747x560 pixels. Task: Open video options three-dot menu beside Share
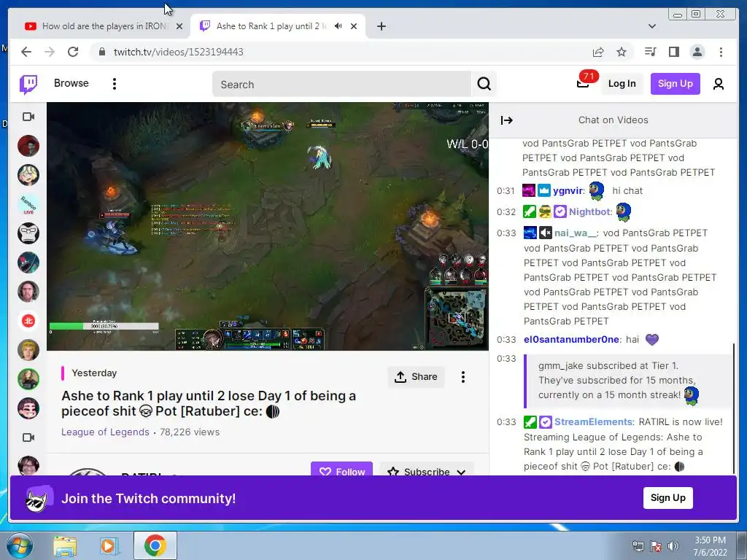tap(463, 377)
